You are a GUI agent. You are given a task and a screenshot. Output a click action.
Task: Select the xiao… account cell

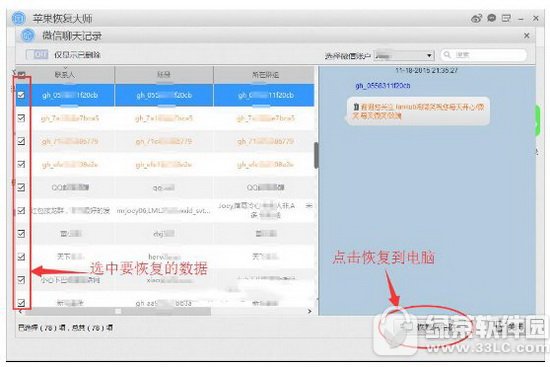pos(164,280)
